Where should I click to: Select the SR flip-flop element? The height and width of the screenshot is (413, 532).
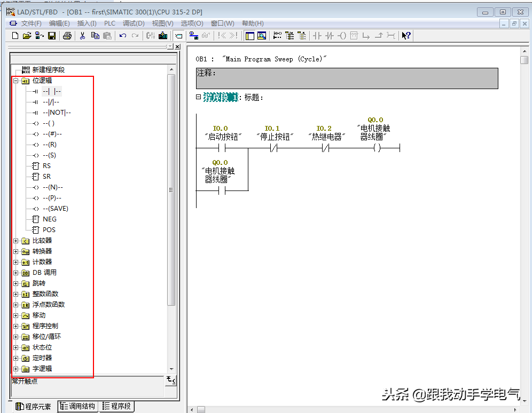pyautogui.click(x=46, y=177)
